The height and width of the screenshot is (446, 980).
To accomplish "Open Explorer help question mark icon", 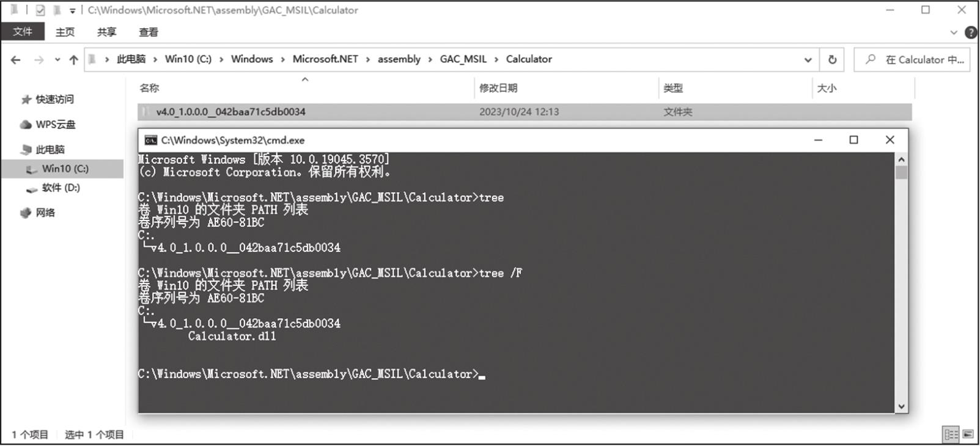I will click(970, 32).
